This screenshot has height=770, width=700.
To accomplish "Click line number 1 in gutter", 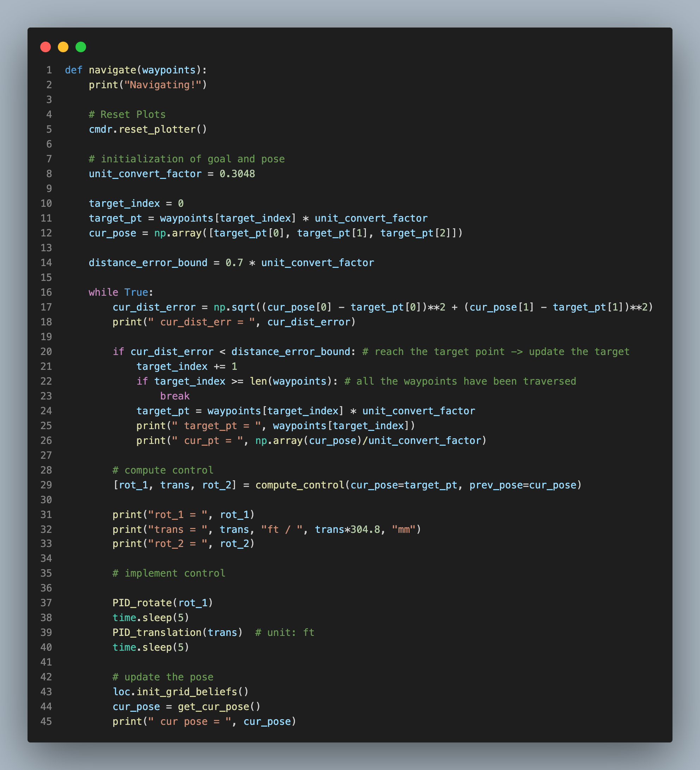I will tap(49, 70).
